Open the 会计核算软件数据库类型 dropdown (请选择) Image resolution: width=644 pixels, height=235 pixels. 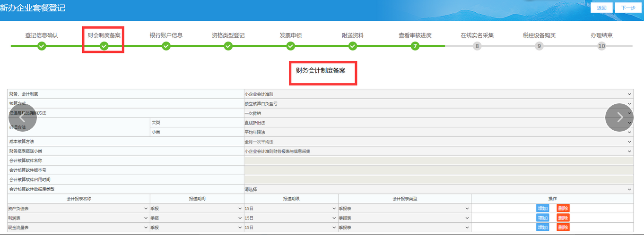click(438, 189)
